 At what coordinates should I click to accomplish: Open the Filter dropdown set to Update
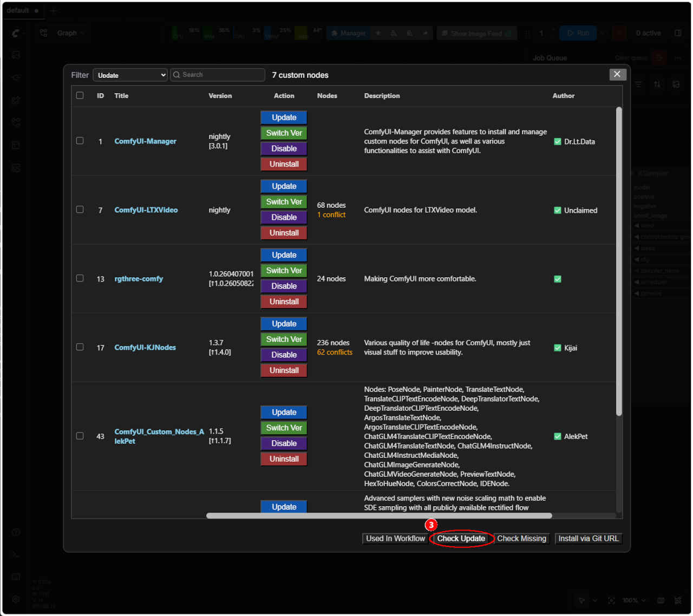click(130, 75)
